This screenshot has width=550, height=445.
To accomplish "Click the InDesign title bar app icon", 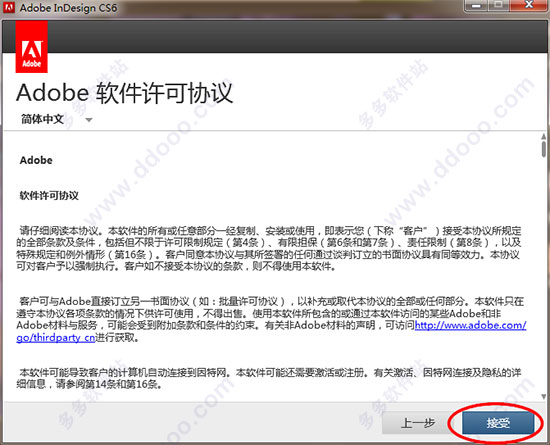I will [8, 7].
